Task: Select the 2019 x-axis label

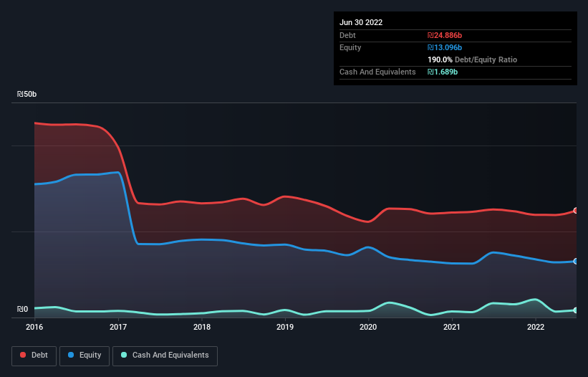Action: point(285,327)
